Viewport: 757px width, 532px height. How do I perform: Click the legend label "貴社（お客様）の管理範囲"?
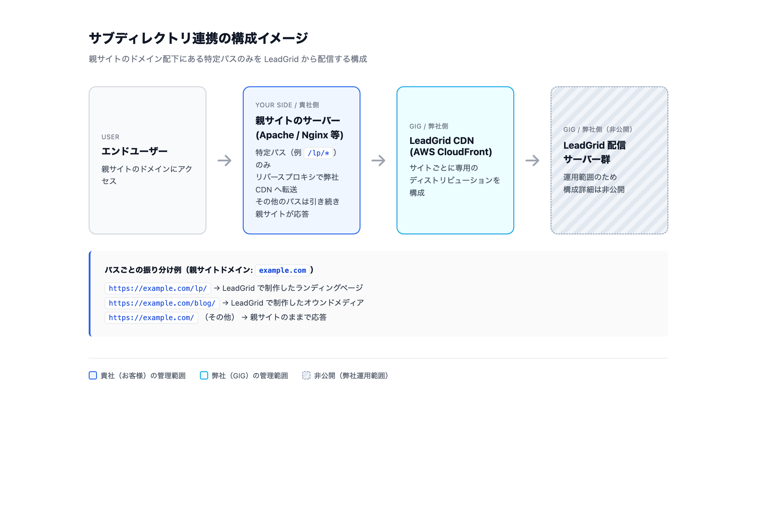143,376
